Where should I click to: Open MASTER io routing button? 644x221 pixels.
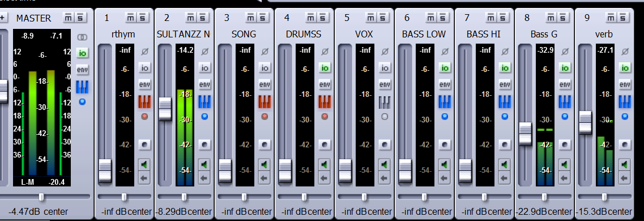tap(83, 53)
